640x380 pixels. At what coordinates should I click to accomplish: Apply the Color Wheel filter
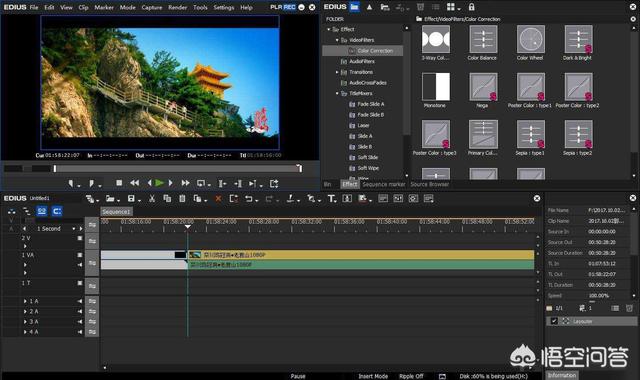tap(530, 39)
